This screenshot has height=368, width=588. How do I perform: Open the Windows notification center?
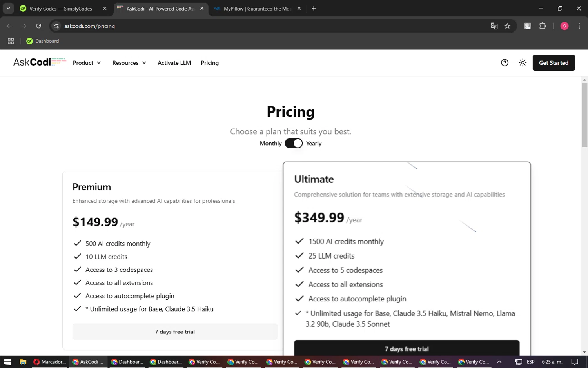point(575,362)
